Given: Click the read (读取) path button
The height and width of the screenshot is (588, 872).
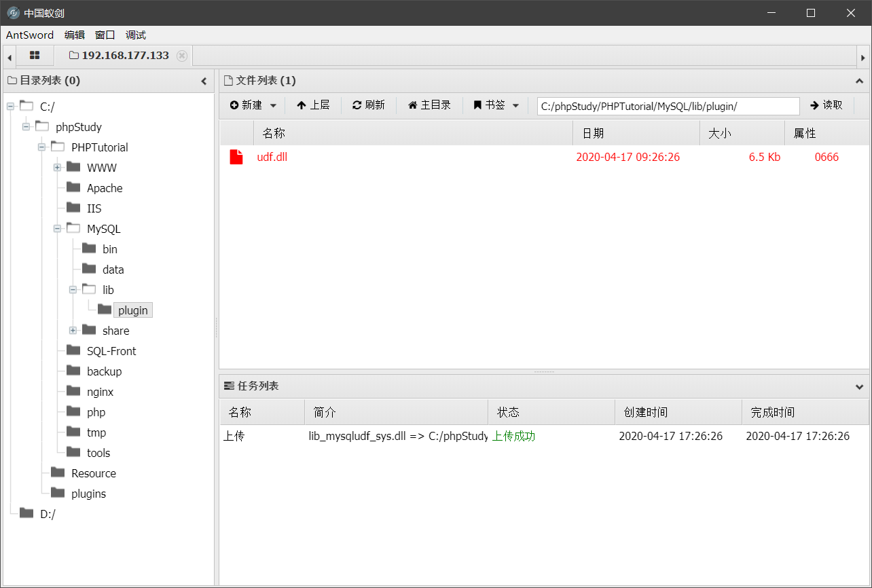Looking at the screenshot, I should tap(826, 105).
